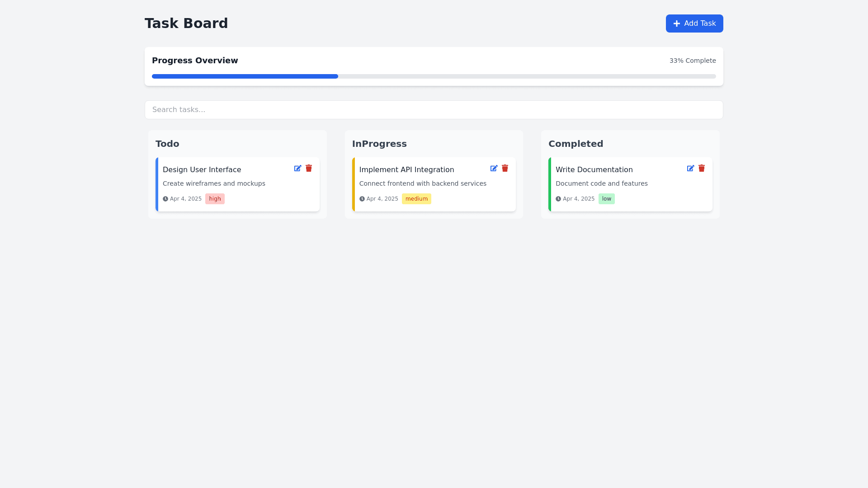Select the Todo column header
The image size is (868, 488).
point(167,144)
